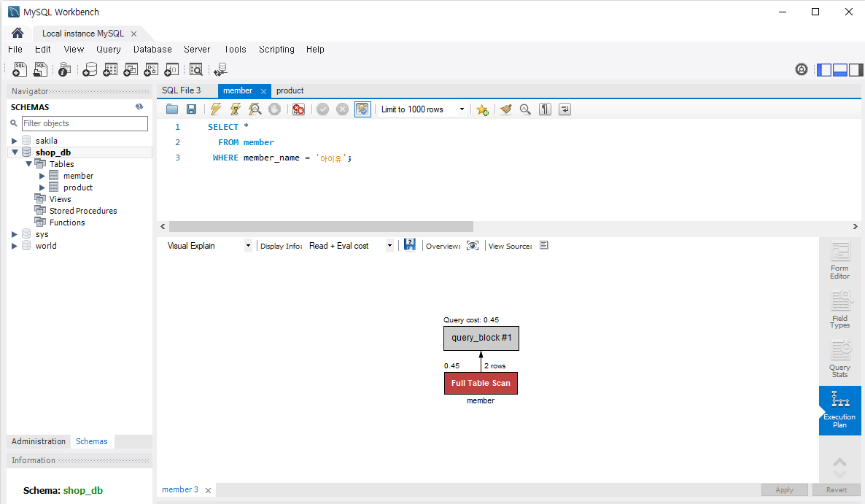This screenshot has width=865, height=504.
Task: Toggle invisible characters display
Action: (x=545, y=109)
